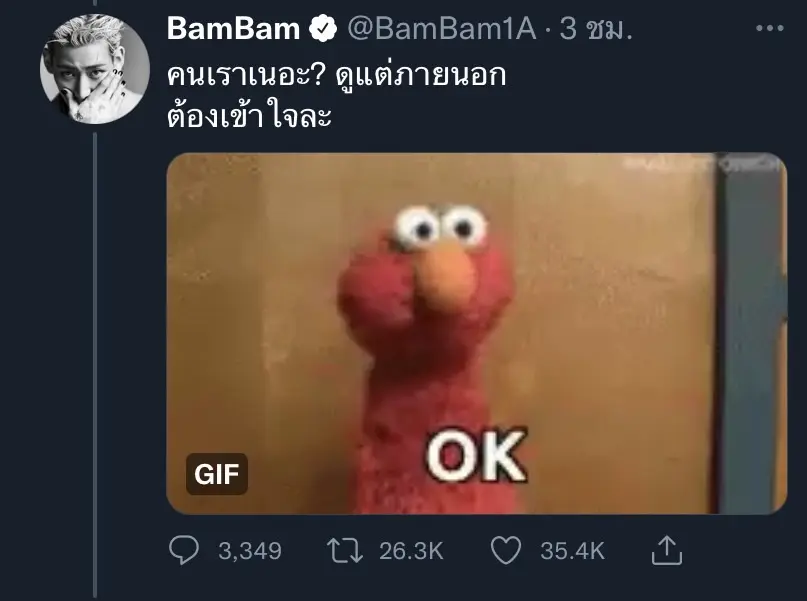
Task: View the 3,349 replies count
Action: point(250,551)
